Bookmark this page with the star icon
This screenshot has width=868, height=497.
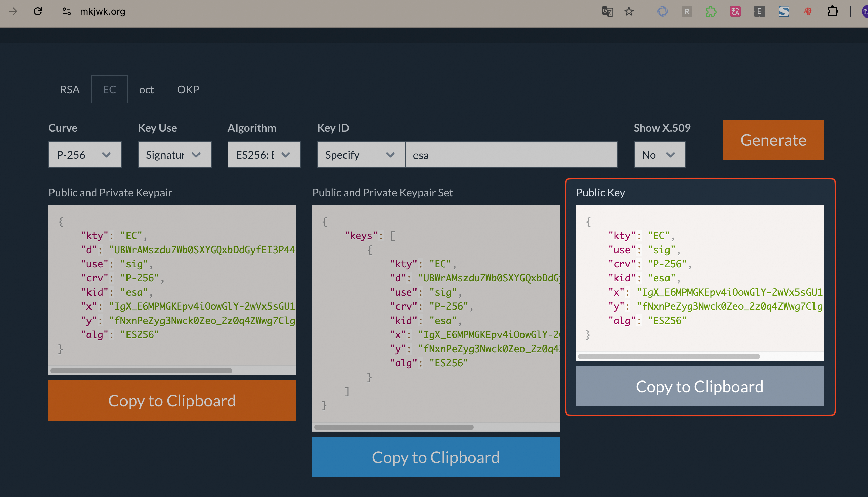click(629, 11)
